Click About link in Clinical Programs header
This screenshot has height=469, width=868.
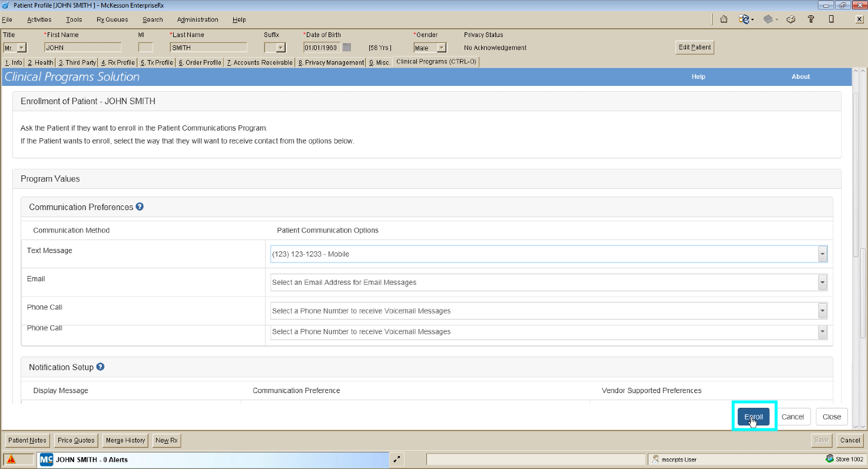[801, 76]
